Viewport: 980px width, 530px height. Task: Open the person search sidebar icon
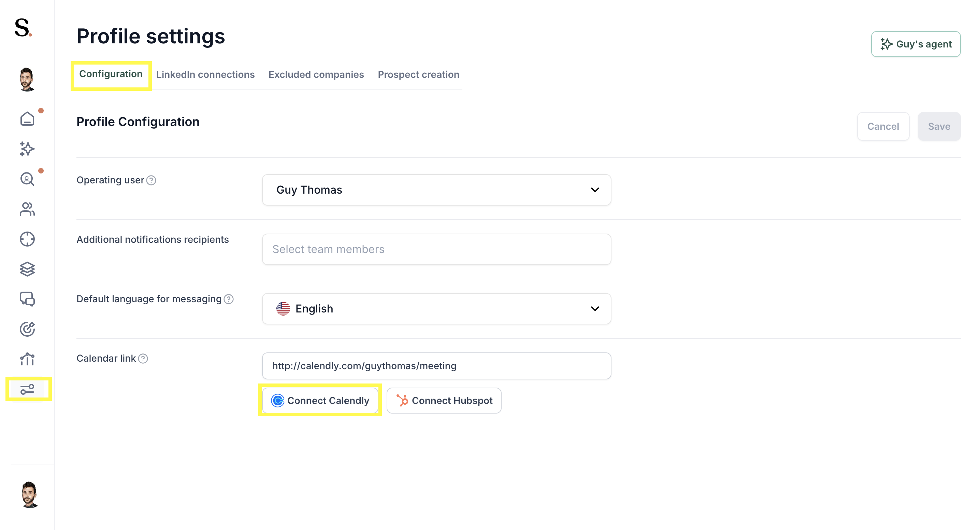pyautogui.click(x=27, y=179)
